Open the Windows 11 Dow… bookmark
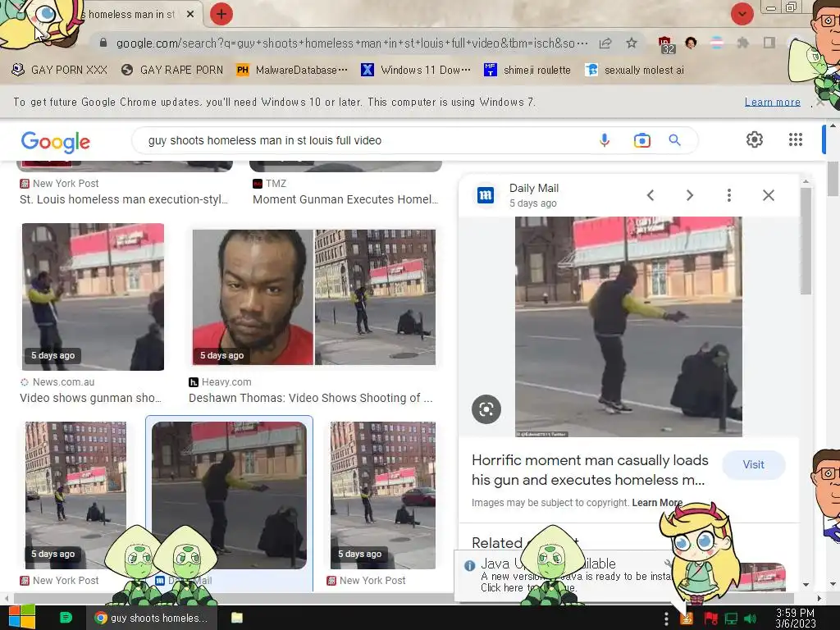Image resolution: width=840 pixels, height=630 pixels. click(416, 71)
